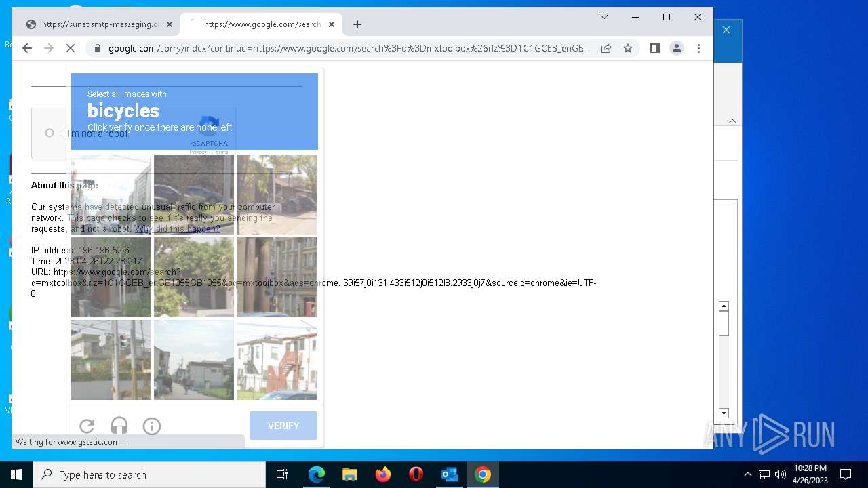This screenshot has width=868, height=488.
Task: Go forward to the next page
Action: [x=49, y=48]
